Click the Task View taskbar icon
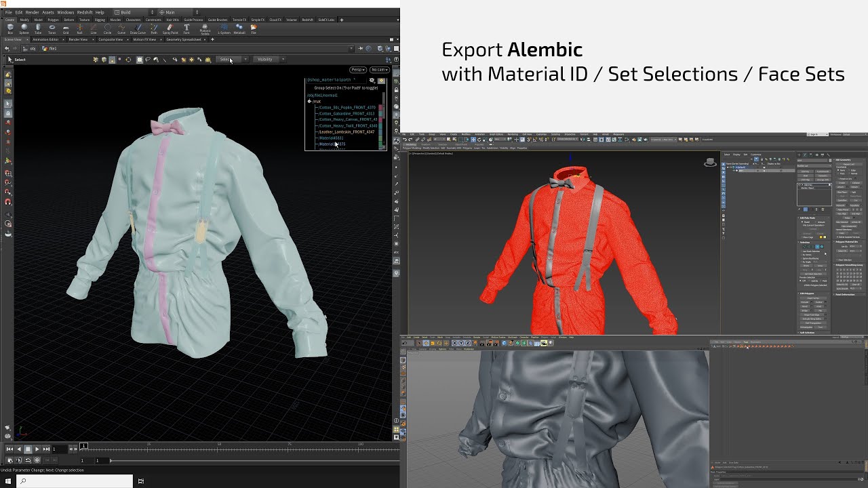This screenshot has height=488, width=868. (141, 481)
